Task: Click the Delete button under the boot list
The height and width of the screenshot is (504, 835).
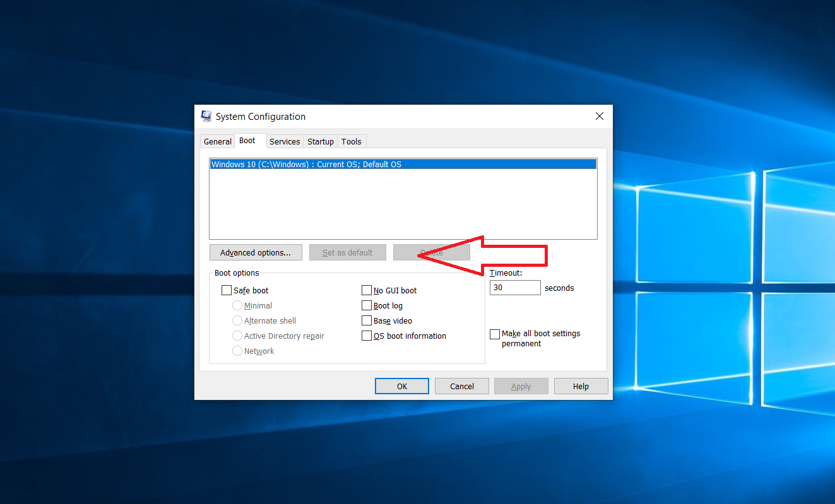Action: (432, 253)
